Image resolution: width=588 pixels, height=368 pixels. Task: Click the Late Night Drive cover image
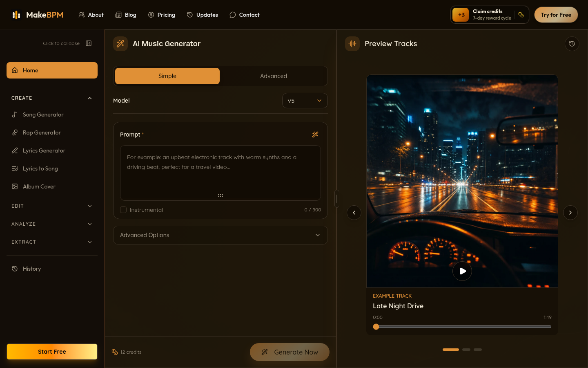[462, 181]
